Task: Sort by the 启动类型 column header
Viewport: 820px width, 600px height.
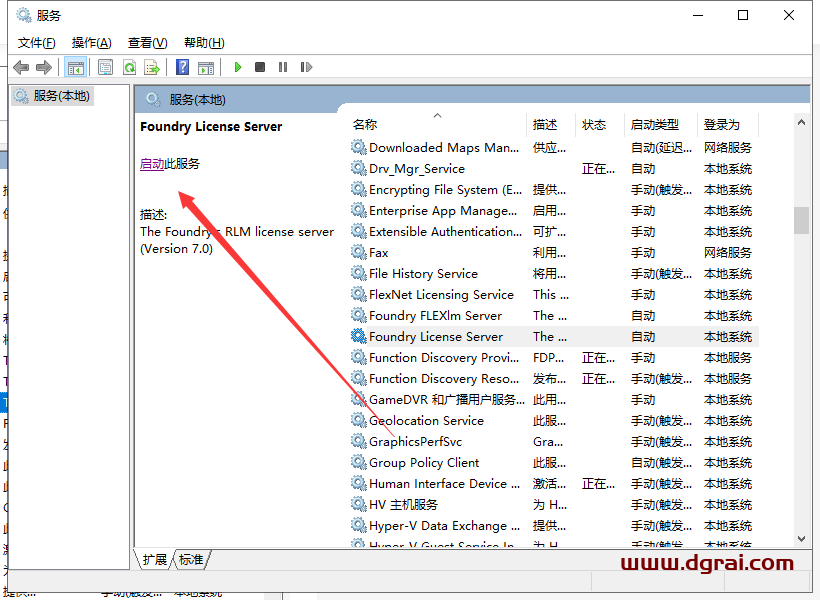Action: point(660,124)
